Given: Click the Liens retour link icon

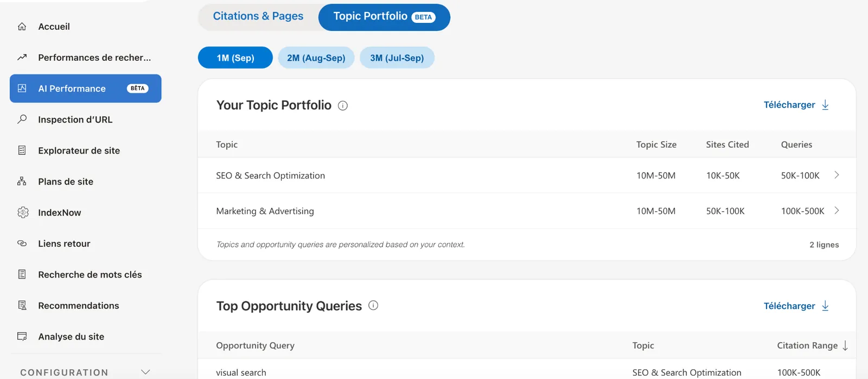Looking at the screenshot, I should 22,243.
